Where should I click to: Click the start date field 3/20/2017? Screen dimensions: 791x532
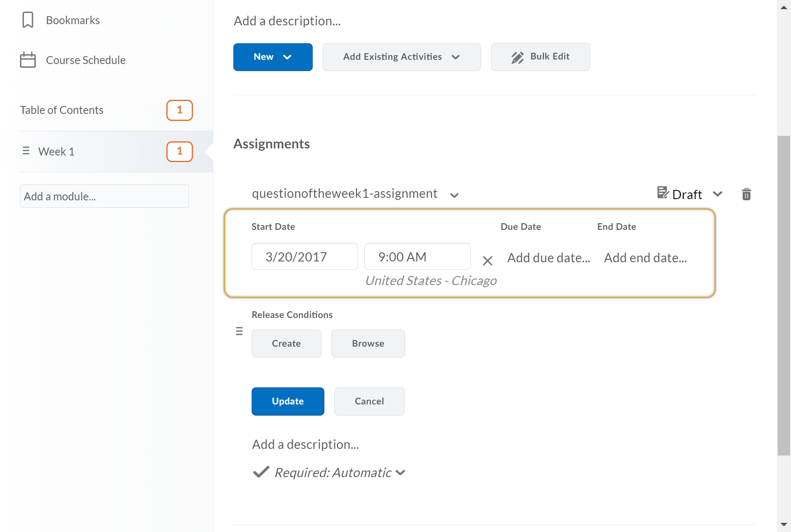point(305,256)
